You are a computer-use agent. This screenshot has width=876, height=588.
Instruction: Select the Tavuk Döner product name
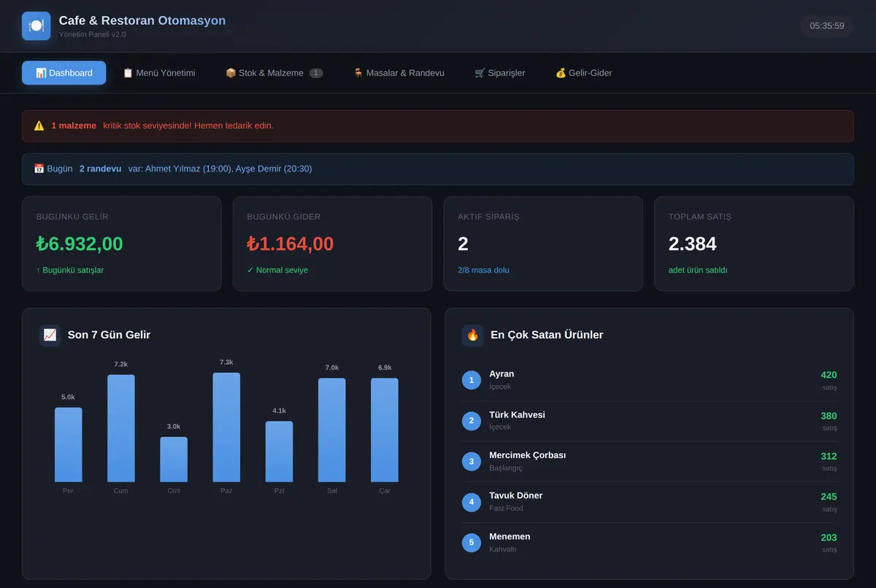point(516,495)
